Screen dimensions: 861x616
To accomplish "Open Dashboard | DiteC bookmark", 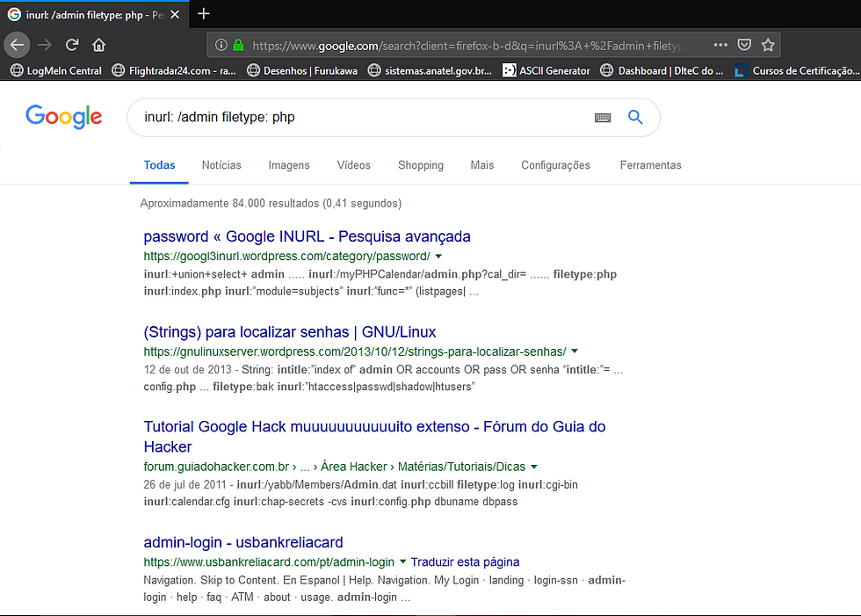I will click(x=662, y=70).
